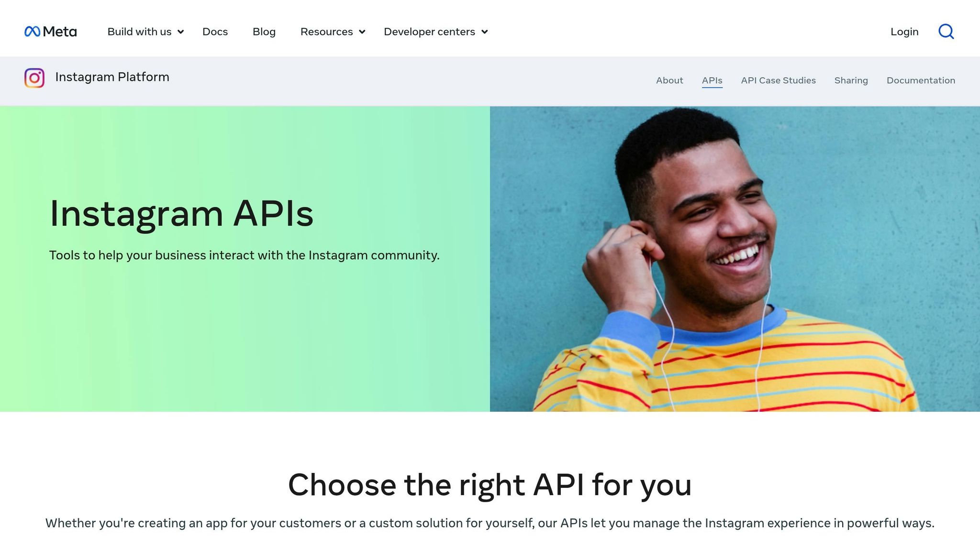980x551 pixels.
Task: Click the Login link
Action: (x=904, y=32)
